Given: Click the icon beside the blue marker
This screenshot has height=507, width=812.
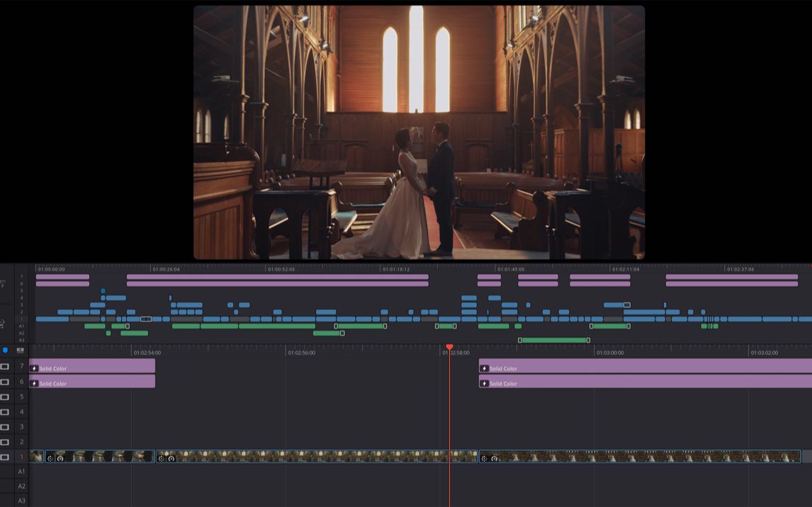Looking at the screenshot, I should 20,350.
